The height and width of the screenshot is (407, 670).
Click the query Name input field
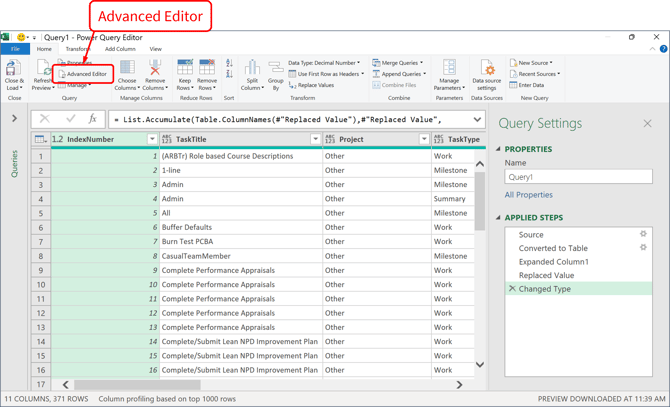tap(578, 177)
